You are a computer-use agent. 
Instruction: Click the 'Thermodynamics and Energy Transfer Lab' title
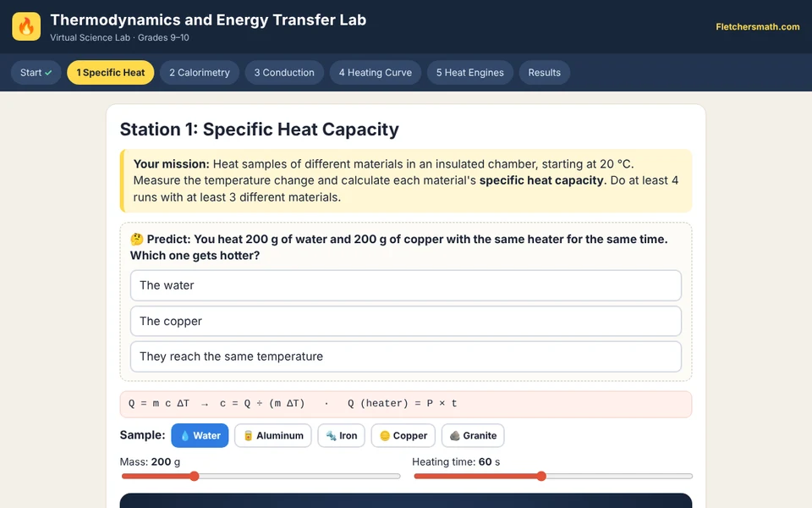pos(208,19)
